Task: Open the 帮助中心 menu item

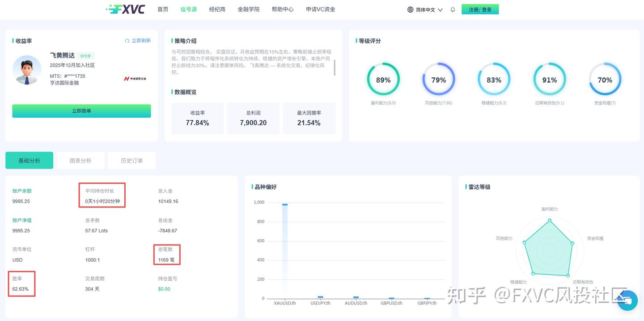Action: tap(283, 9)
